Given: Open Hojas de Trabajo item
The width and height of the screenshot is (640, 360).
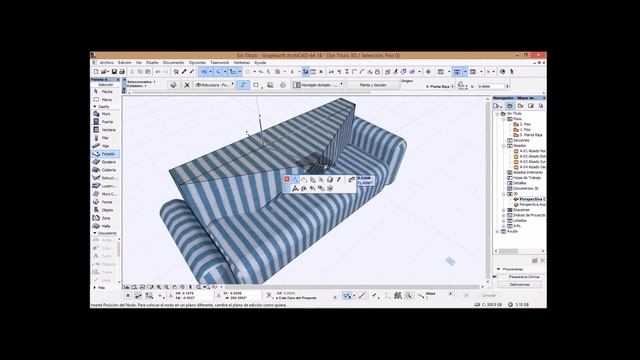Looking at the screenshot, I should [x=524, y=178].
